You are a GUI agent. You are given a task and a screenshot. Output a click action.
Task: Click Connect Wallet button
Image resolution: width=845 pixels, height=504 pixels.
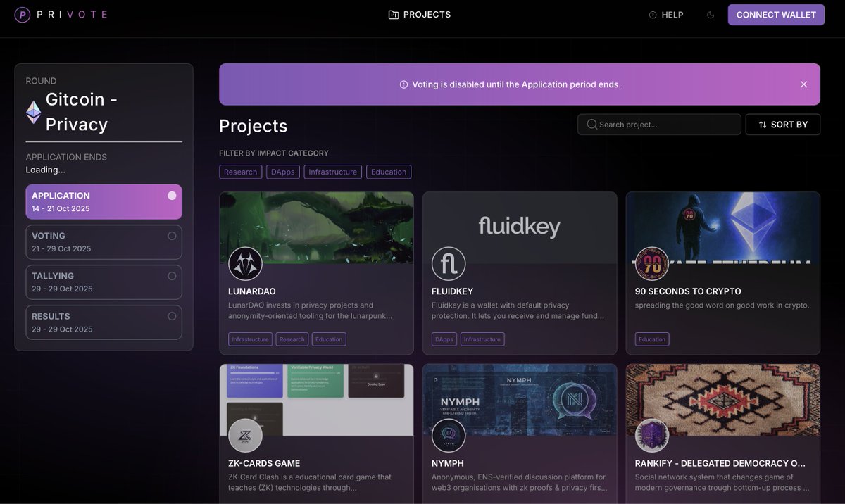coord(776,15)
